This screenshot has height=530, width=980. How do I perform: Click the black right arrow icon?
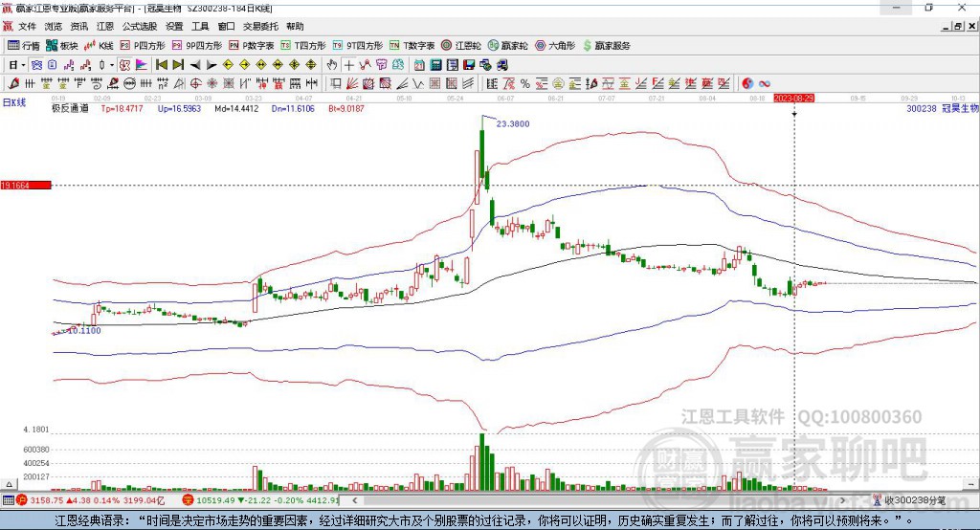tap(212, 65)
